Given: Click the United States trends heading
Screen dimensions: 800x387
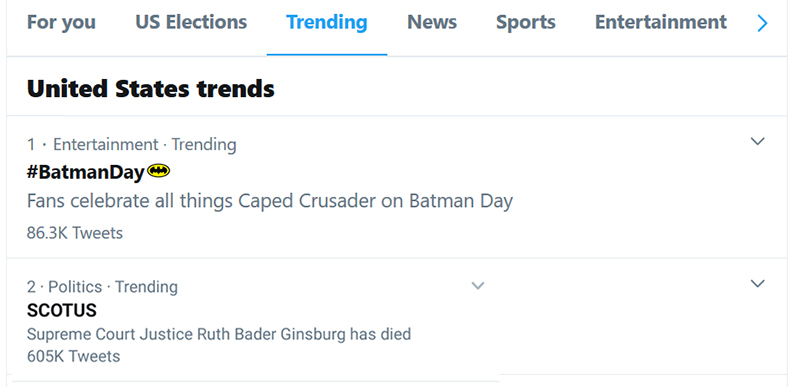Looking at the screenshot, I should tap(151, 88).
